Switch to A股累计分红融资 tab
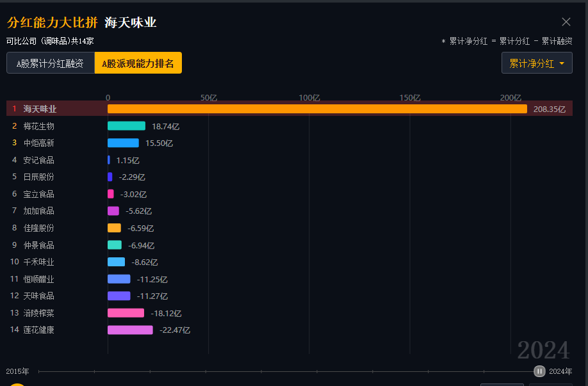This screenshot has width=588, height=386. tap(50, 63)
